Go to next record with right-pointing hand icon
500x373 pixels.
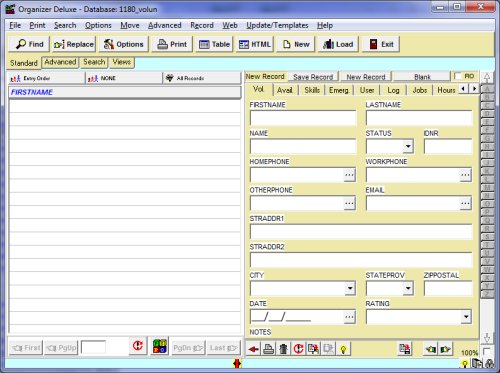point(446,349)
